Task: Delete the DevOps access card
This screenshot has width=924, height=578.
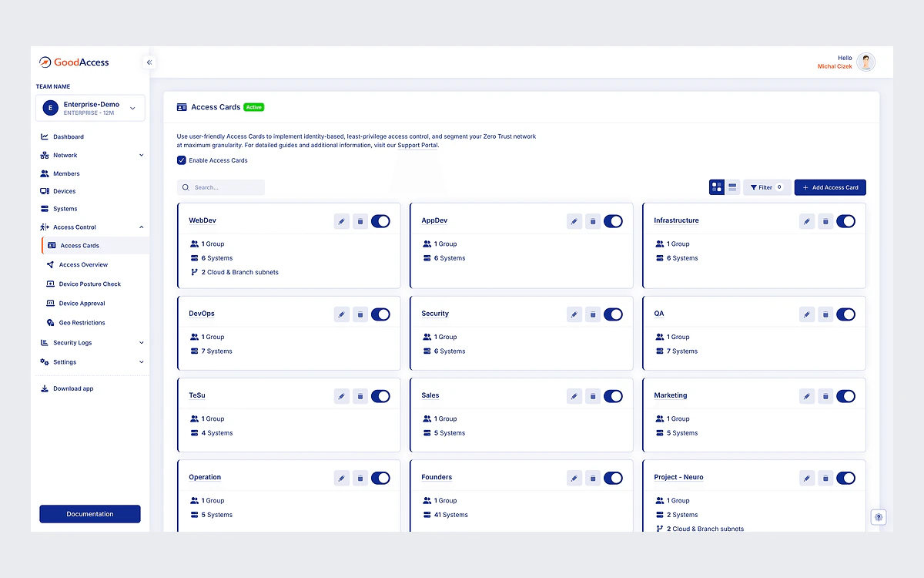Action: pyautogui.click(x=360, y=314)
